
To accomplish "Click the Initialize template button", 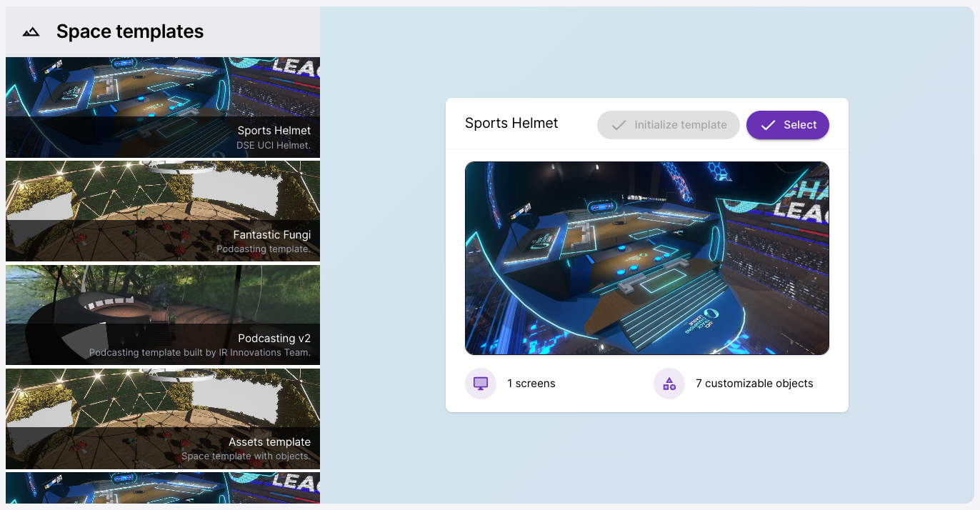I will 668,125.
